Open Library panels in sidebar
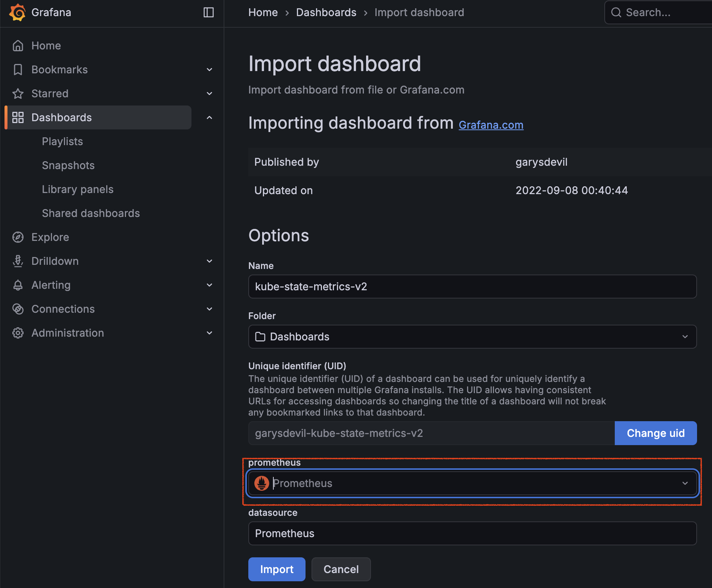 click(x=77, y=189)
